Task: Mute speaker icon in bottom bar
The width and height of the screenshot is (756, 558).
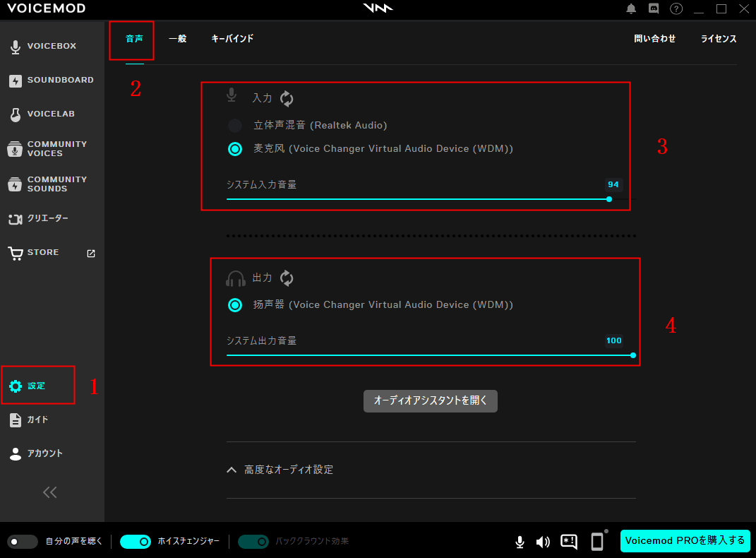Action: [543, 542]
